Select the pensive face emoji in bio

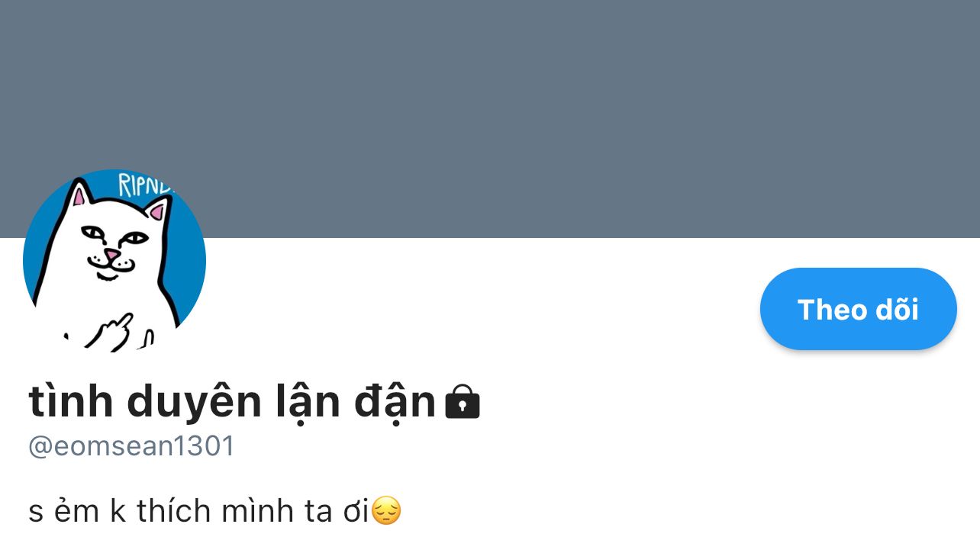[386, 510]
